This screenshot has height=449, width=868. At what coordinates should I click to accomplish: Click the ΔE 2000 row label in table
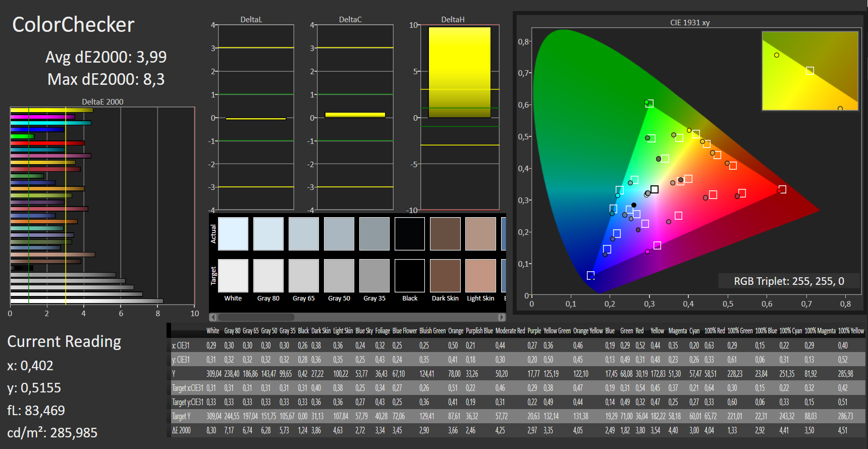pos(182,430)
